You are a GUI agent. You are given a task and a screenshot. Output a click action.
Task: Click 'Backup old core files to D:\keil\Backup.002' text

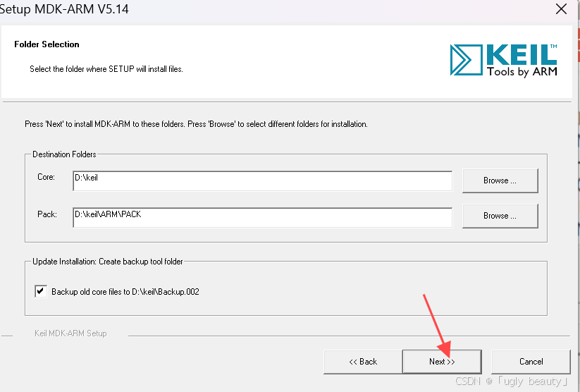tap(125, 292)
